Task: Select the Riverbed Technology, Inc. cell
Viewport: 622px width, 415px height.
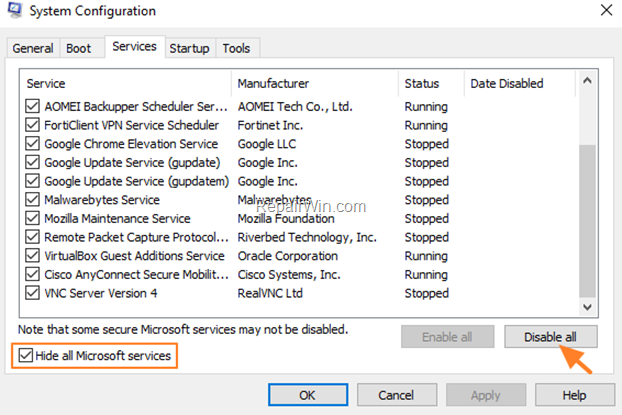Action: pyautogui.click(x=307, y=237)
